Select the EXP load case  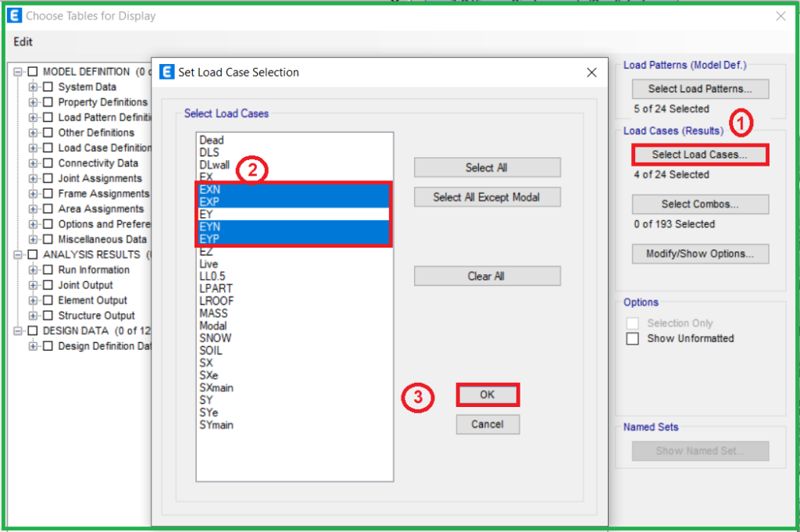coord(295,202)
